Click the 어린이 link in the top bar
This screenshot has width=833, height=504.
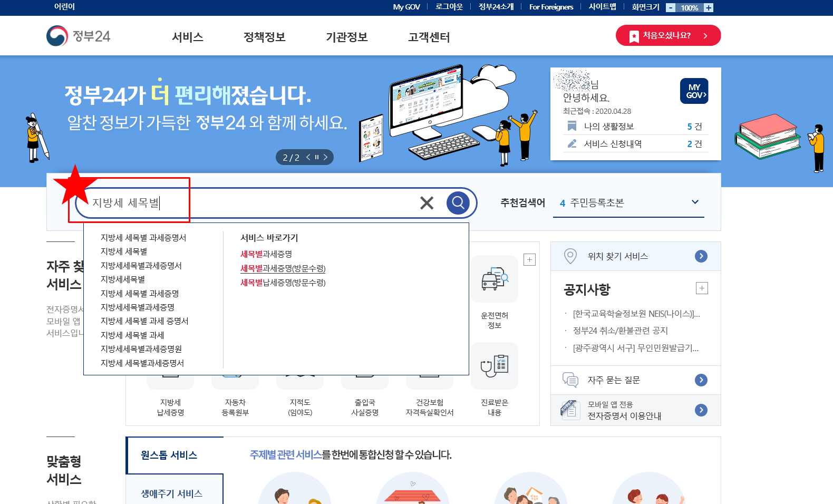(x=64, y=7)
